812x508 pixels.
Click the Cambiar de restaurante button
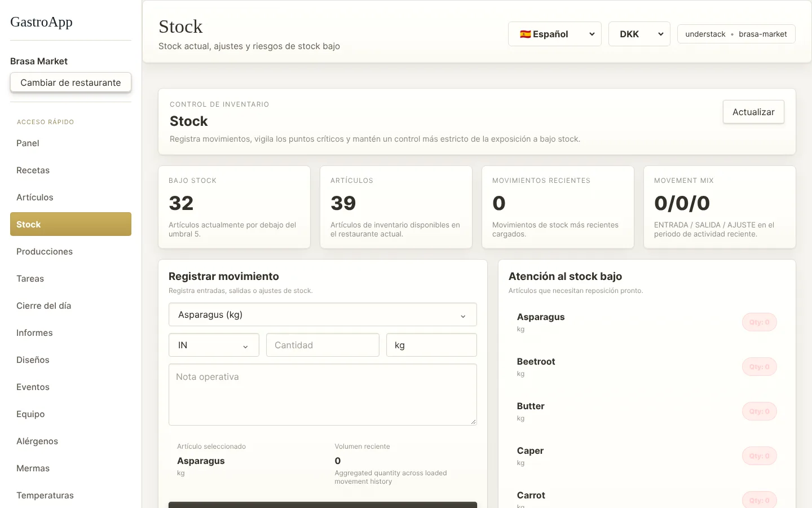point(70,82)
